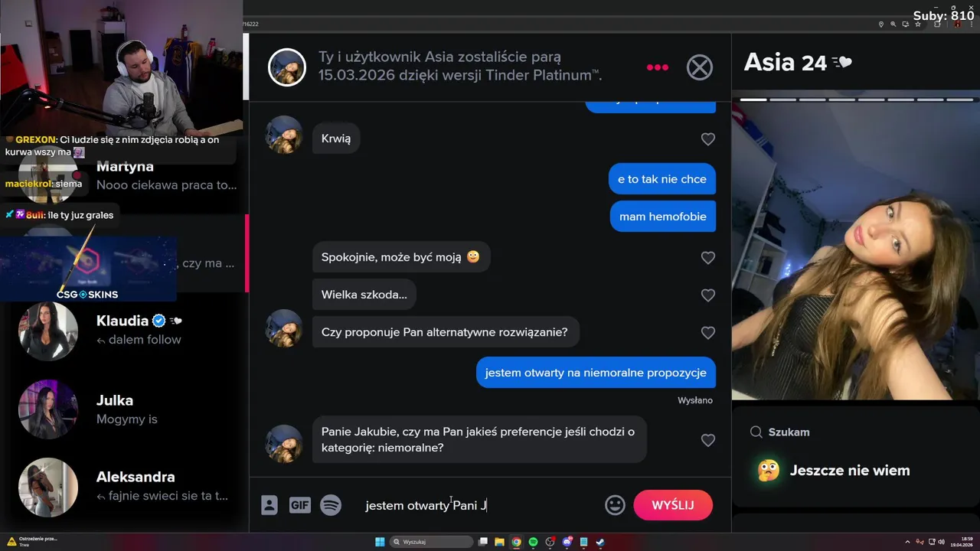Screen dimensions: 980x551
Task: Open Discord from the taskbar
Action: [567, 542]
